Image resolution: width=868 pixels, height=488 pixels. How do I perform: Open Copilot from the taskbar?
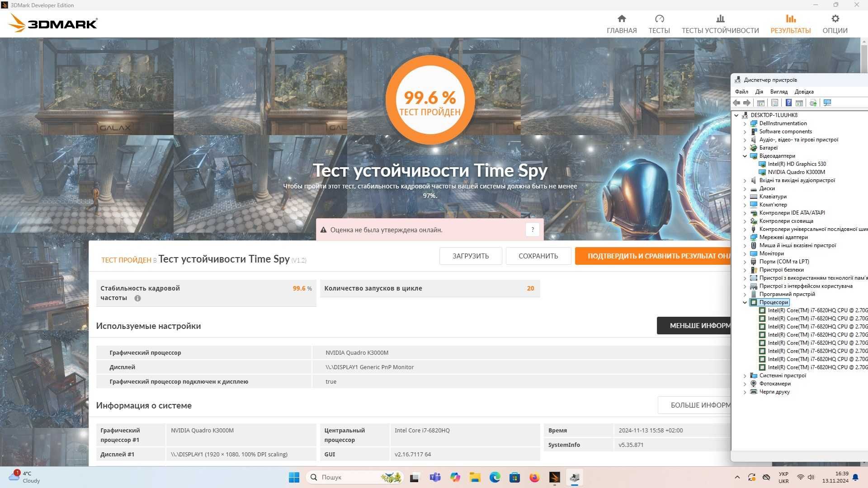[455, 477]
